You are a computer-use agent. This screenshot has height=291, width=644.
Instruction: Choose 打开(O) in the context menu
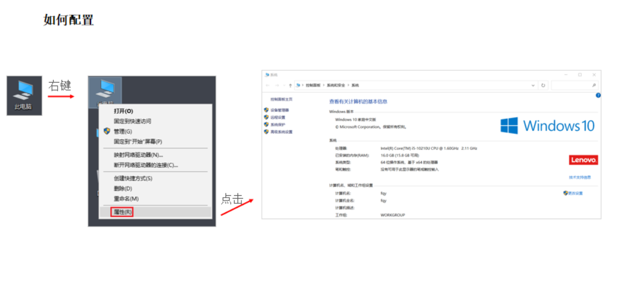coord(155,111)
